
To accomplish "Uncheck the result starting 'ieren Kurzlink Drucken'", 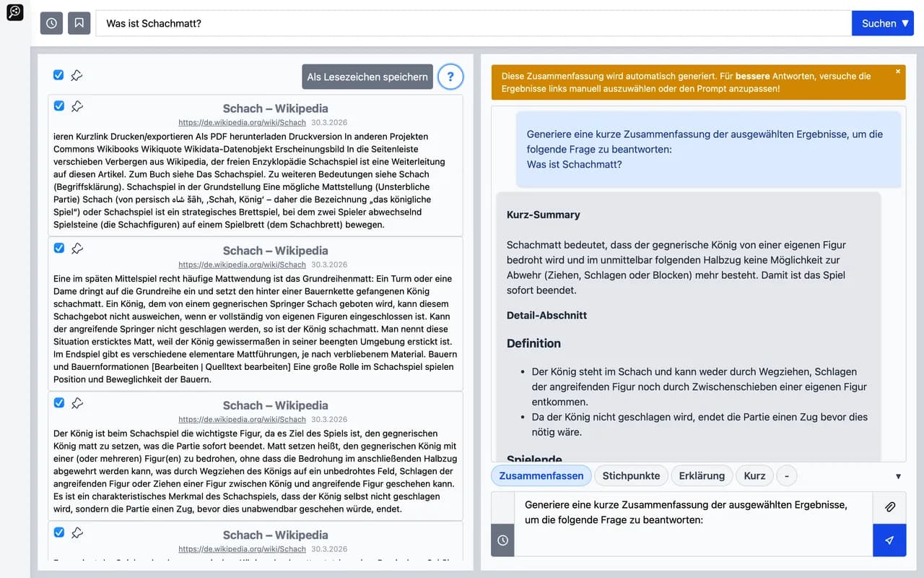I will tap(59, 105).
